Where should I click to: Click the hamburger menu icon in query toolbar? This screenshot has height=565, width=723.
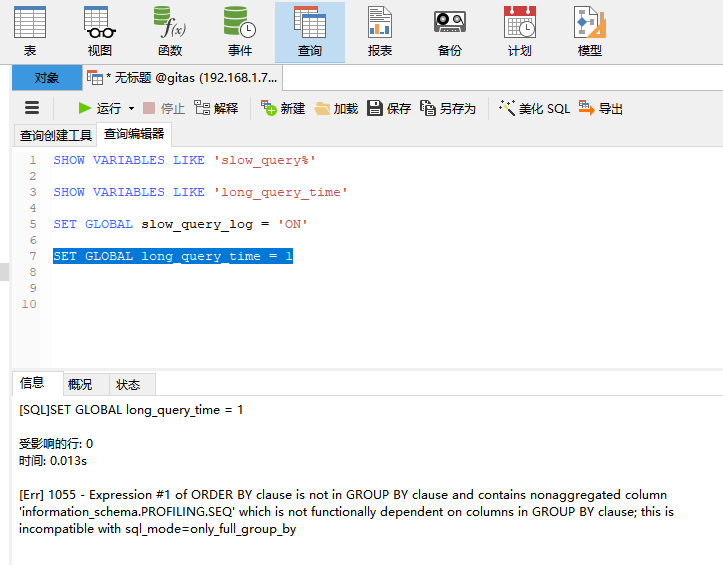tap(32, 108)
